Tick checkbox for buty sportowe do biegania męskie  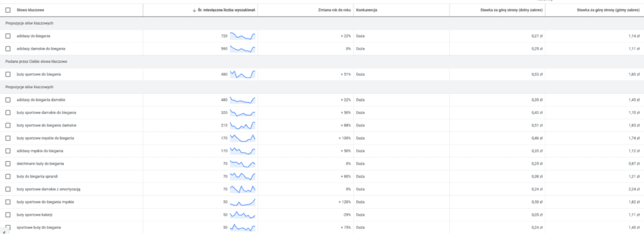(8, 202)
